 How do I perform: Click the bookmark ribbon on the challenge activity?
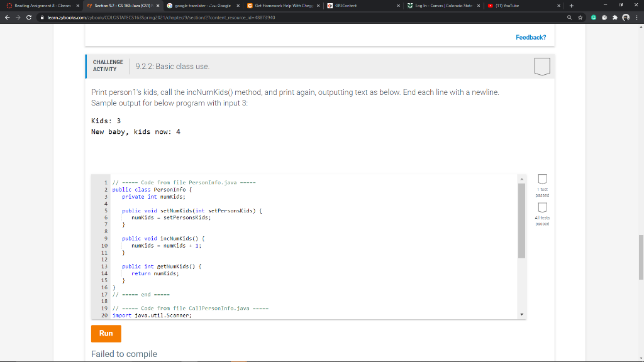click(x=541, y=65)
